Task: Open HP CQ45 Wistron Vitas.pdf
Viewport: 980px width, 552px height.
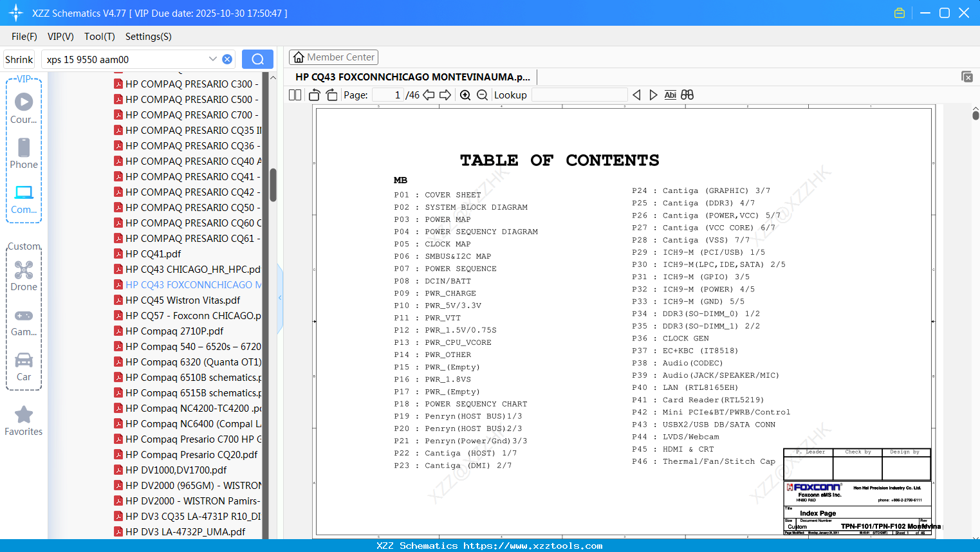Action: coord(178,300)
